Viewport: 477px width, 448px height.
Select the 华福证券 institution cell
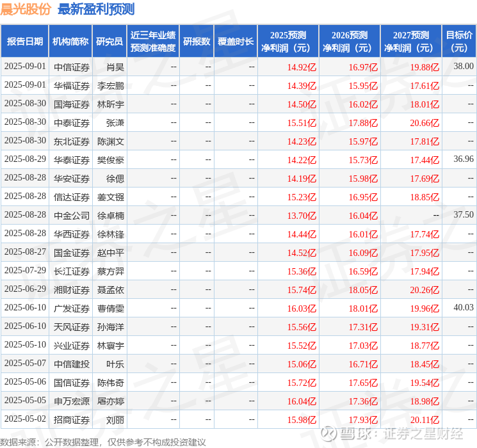[72, 86]
